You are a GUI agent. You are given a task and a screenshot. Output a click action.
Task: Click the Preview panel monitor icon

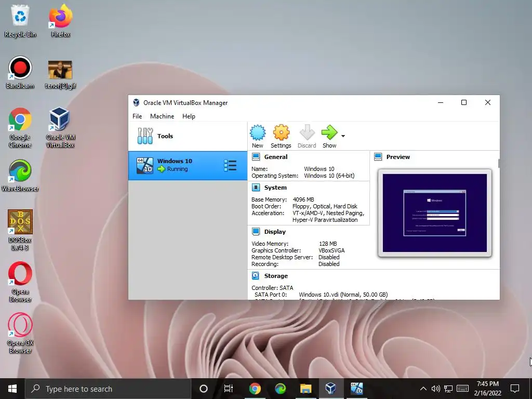(x=378, y=157)
